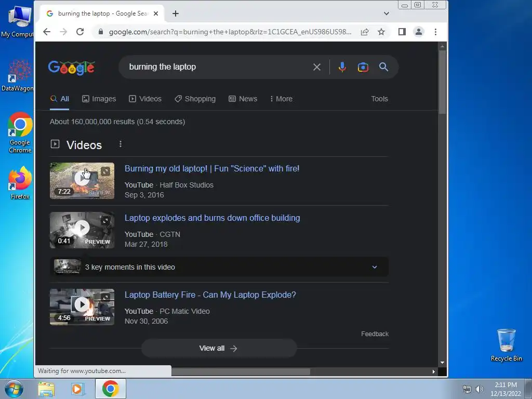Start voice search with microphone

point(342,67)
